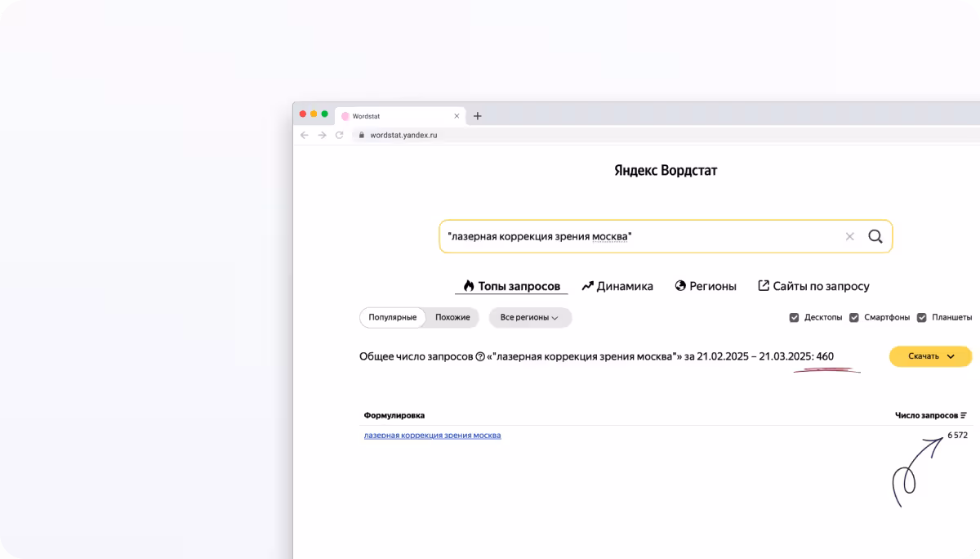Open a new browser tab with plus icon

478,116
